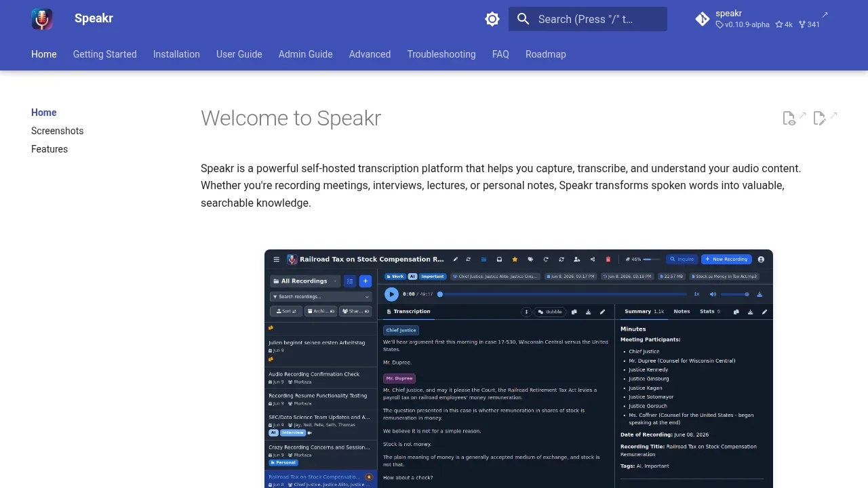Jump to Screenshots in the sidebar
868x488 pixels.
coord(58,131)
